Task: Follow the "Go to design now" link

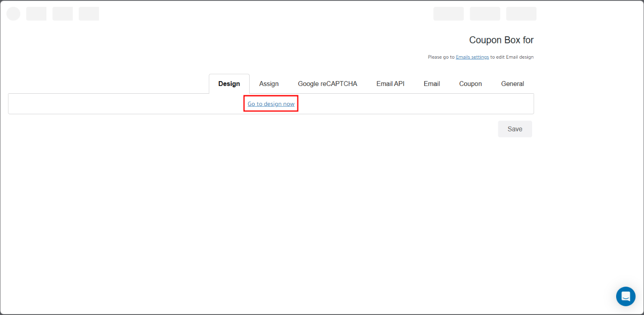Action: click(x=271, y=104)
